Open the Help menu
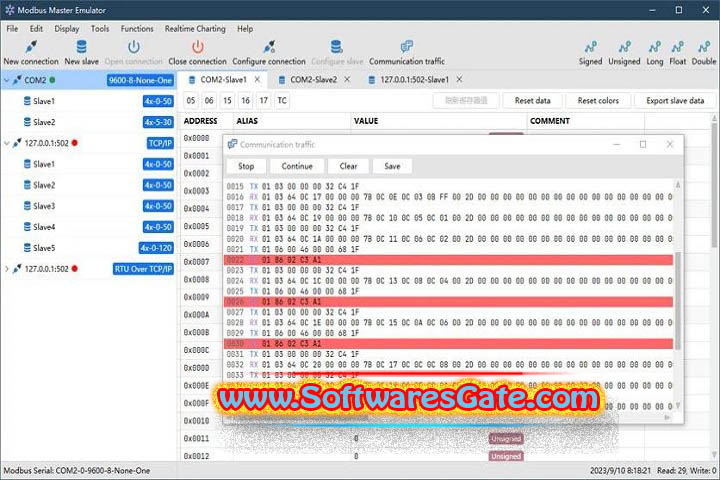 coord(245,29)
